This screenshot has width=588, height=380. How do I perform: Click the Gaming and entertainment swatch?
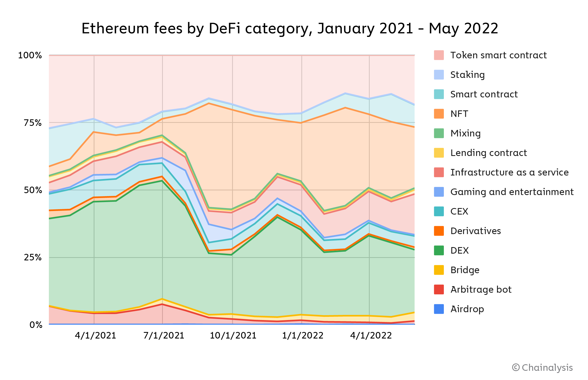[x=439, y=192]
